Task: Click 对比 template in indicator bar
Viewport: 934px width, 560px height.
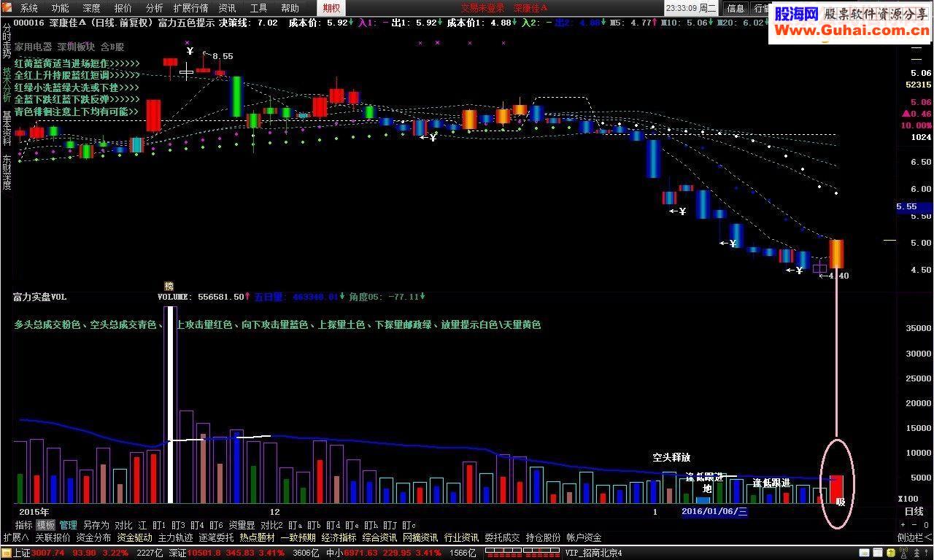Action: tap(123, 525)
